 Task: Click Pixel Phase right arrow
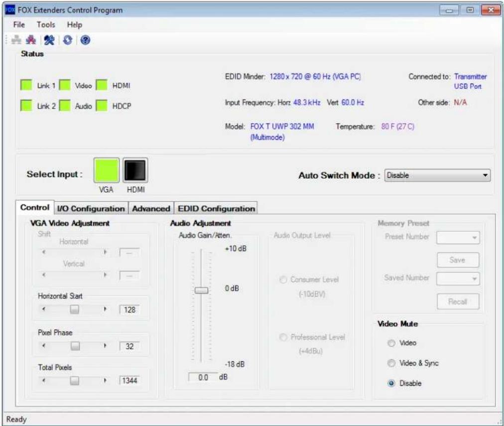tap(105, 346)
